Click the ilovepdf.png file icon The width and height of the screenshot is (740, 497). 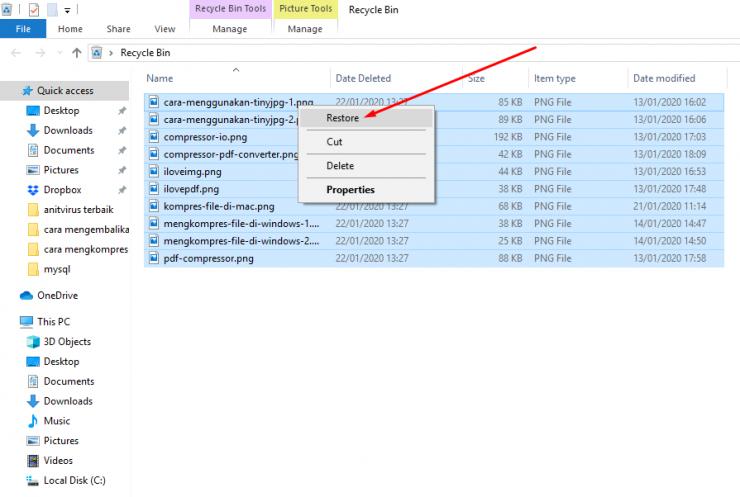pyautogui.click(x=154, y=189)
